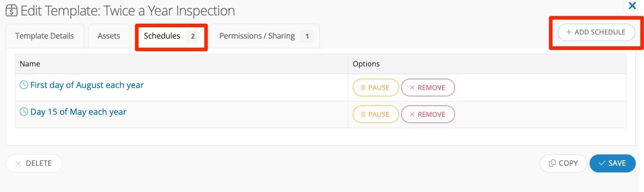Click the Schedules count badge showing 2
644x192 pixels.
[x=193, y=36]
